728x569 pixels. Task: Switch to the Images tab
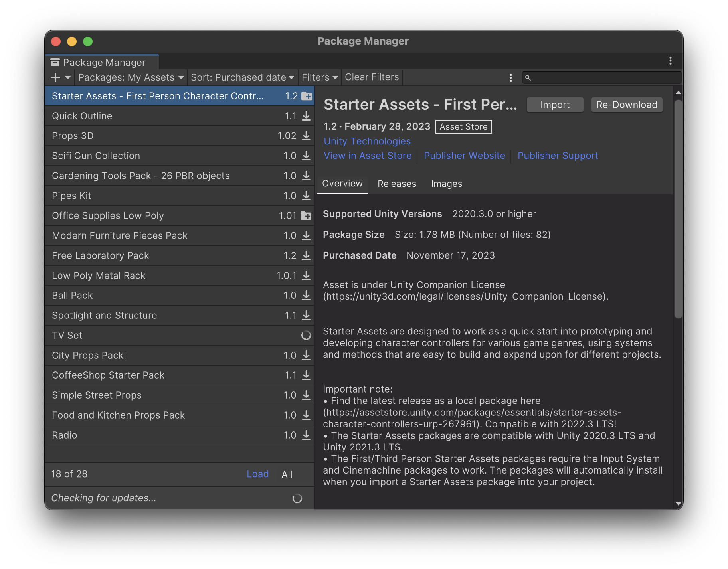[446, 184]
